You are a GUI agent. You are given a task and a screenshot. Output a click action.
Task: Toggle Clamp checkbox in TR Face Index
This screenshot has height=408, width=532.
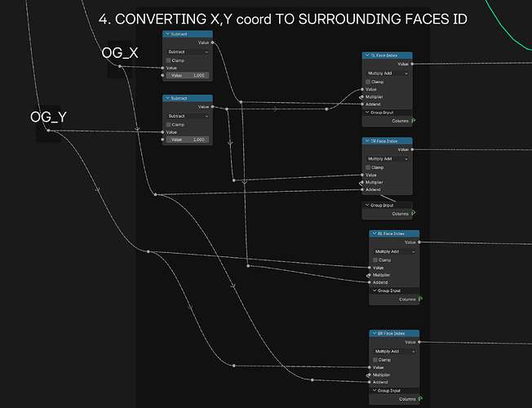coord(368,167)
